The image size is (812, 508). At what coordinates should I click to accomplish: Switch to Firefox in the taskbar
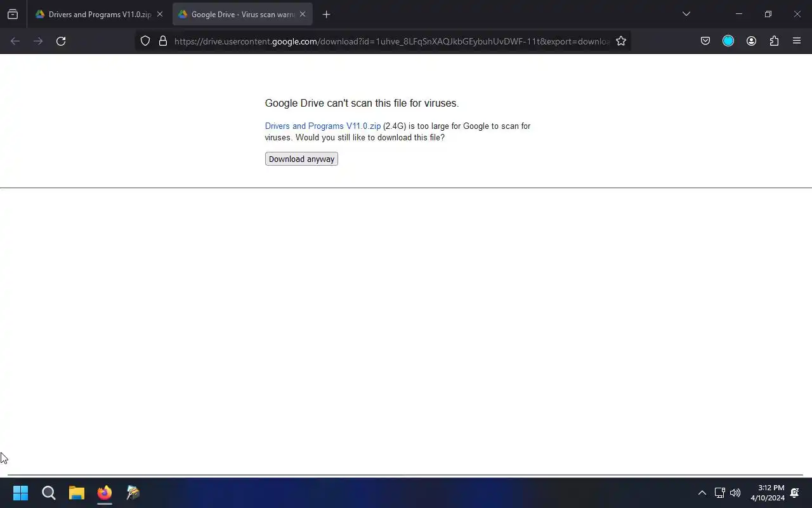tap(105, 493)
